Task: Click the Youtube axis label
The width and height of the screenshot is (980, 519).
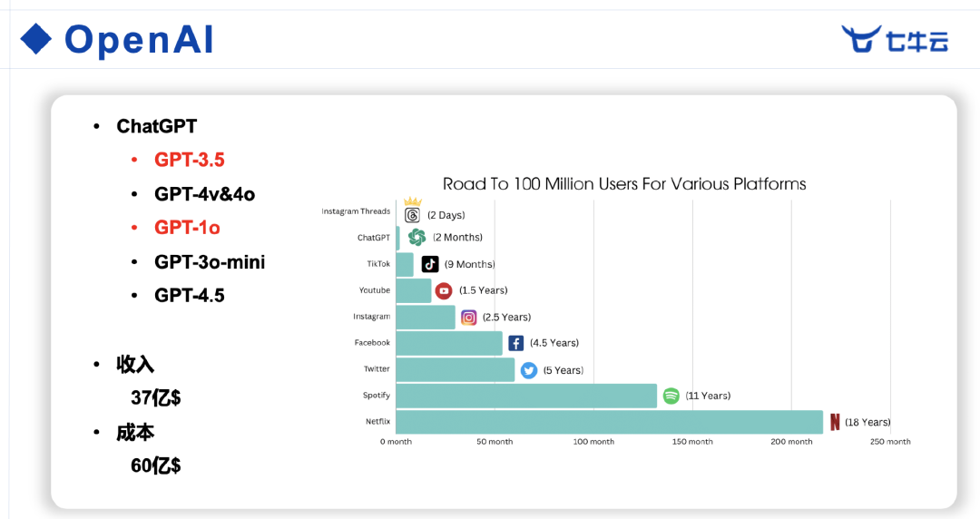Action: click(375, 290)
